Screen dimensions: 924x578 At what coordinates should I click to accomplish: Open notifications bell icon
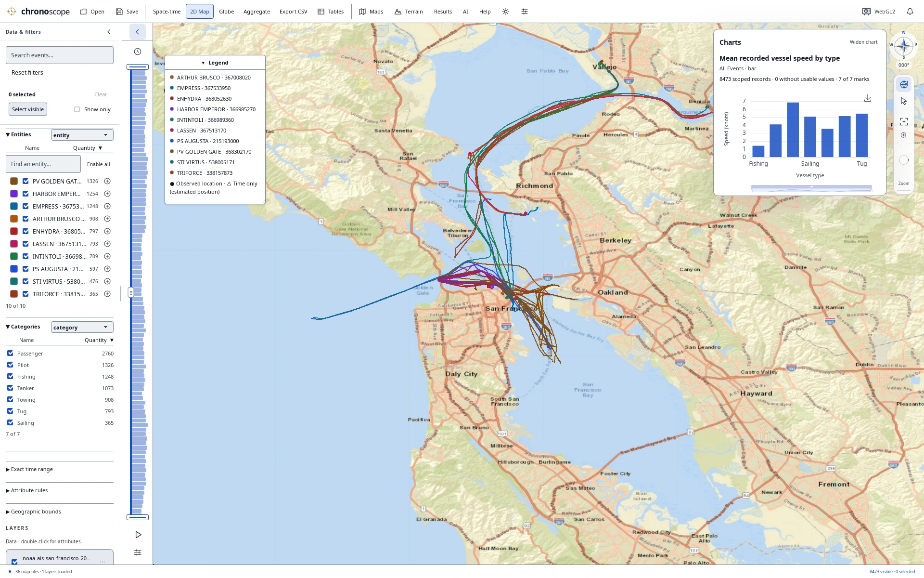tap(910, 12)
